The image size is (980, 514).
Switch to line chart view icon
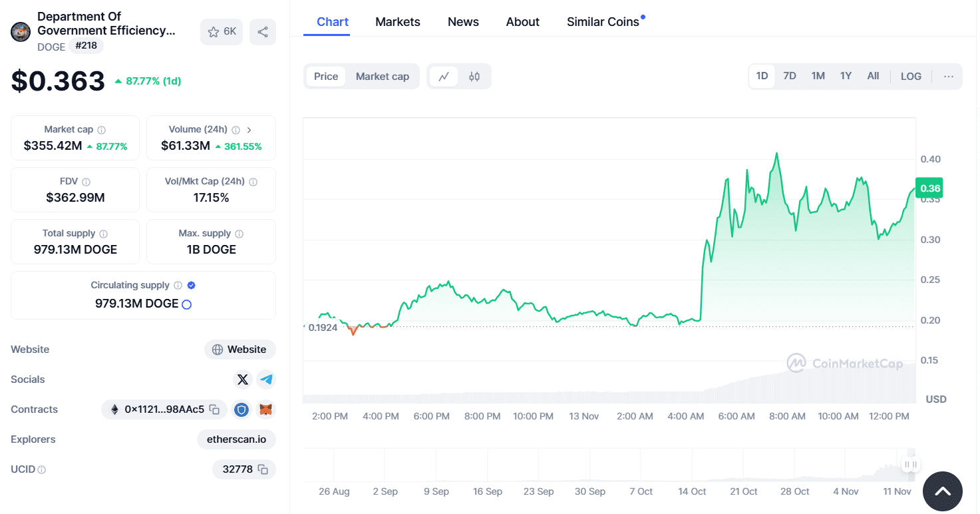[x=444, y=77]
